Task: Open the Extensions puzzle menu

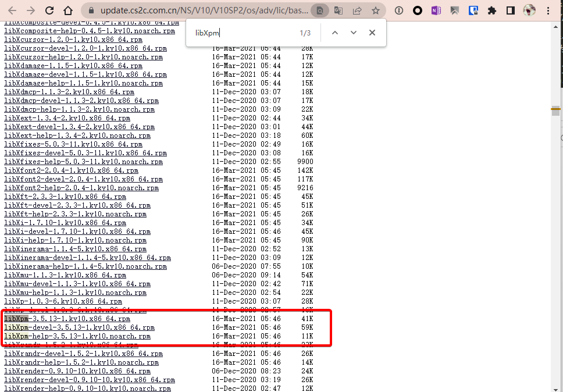Action: click(492, 11)
